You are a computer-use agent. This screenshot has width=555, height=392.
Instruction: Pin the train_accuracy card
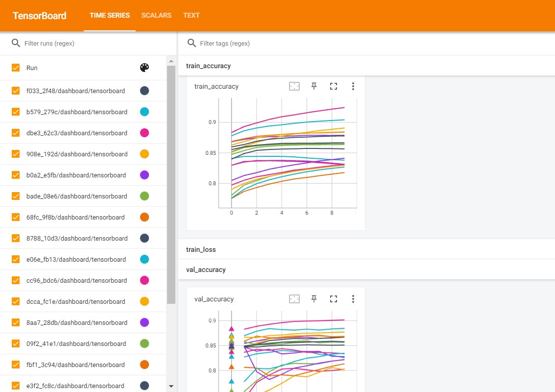(314, 86)
